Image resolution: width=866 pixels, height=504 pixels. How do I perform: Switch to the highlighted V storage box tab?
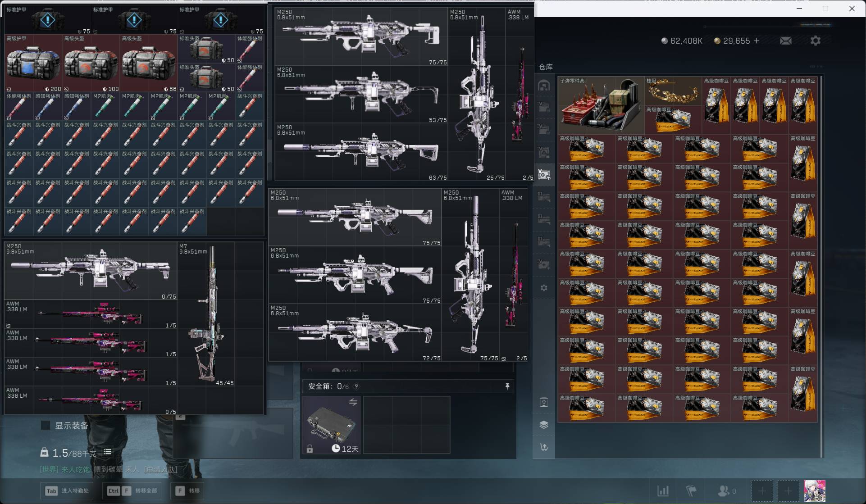pos(544,175)
